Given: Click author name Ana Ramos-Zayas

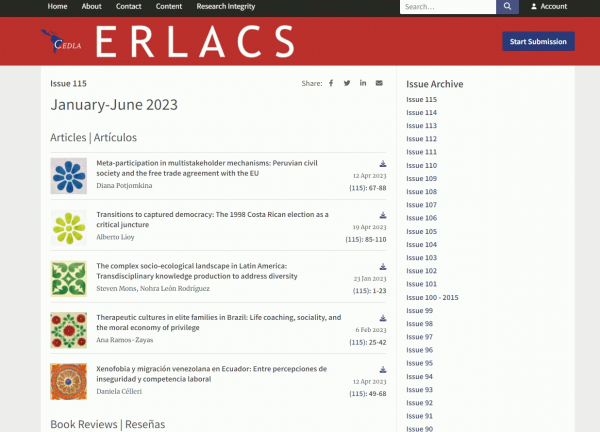Looking at the screenshot, I should pos(124,340).
